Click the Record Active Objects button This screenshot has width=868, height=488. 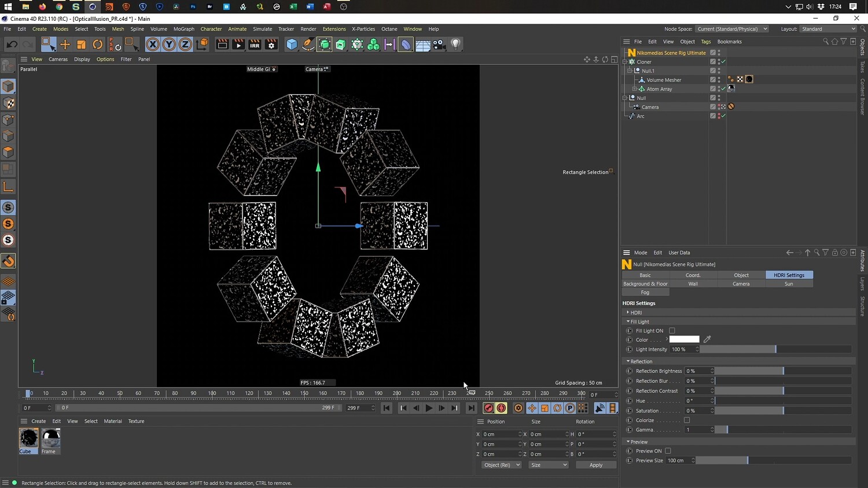488,408
